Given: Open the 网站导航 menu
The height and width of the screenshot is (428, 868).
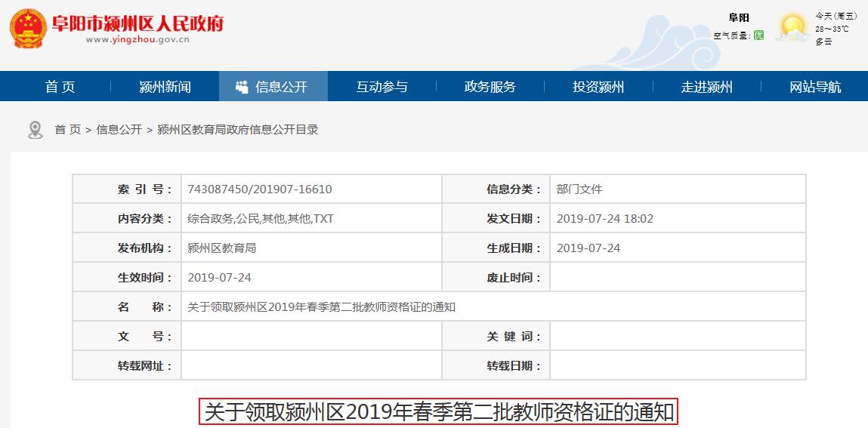Looking at the screenshot, I should coord(814,87).
